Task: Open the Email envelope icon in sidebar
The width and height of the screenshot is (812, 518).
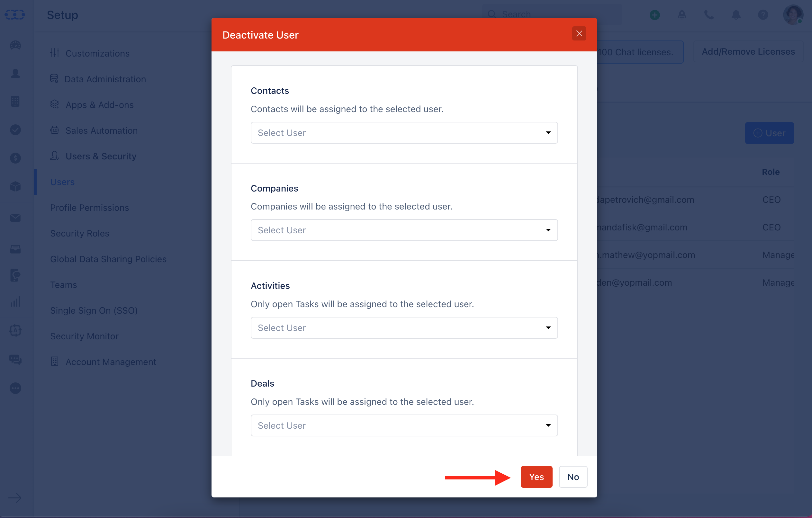Action: (x=15, y=217)
